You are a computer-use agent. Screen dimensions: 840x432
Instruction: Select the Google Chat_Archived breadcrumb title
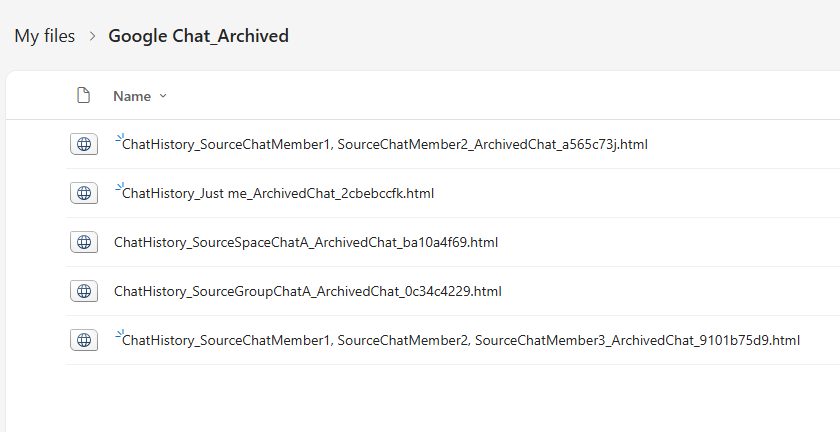pos(198,36)
